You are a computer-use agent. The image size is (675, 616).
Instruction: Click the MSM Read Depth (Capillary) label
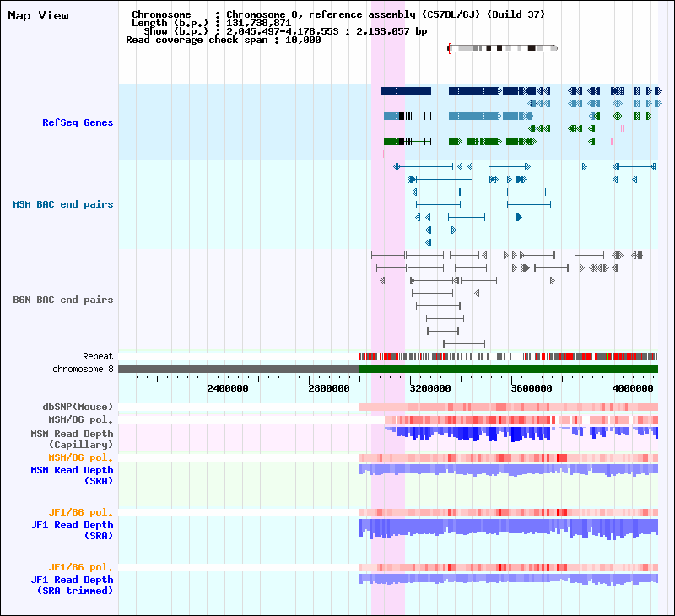(72, 439)
